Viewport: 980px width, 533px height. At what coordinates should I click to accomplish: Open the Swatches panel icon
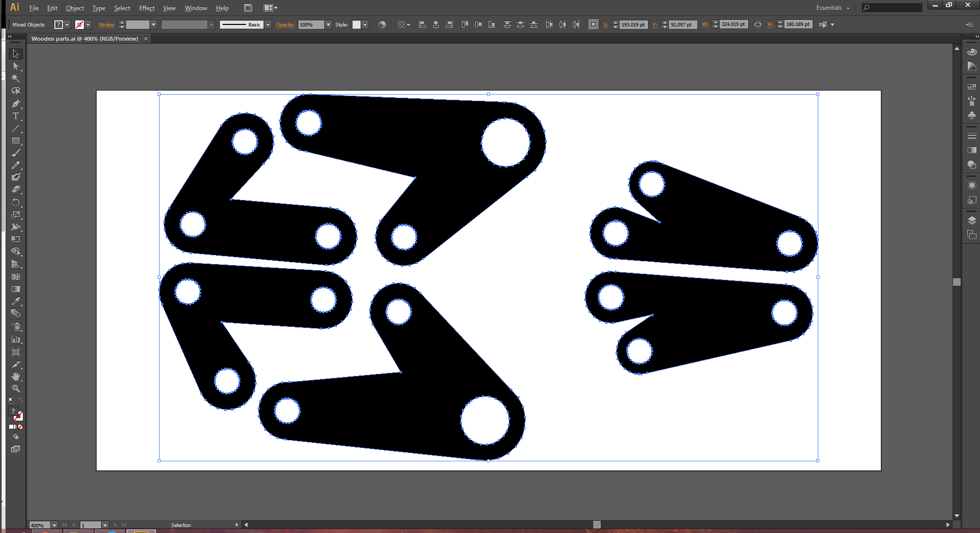pyautogui.click(x=972, y=87)
